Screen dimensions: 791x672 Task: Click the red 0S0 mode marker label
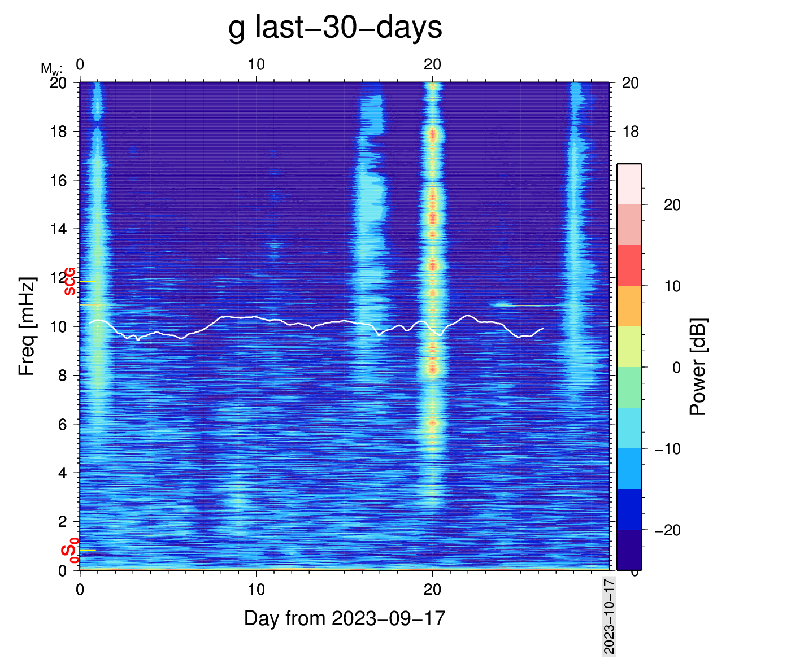[70, 550]
